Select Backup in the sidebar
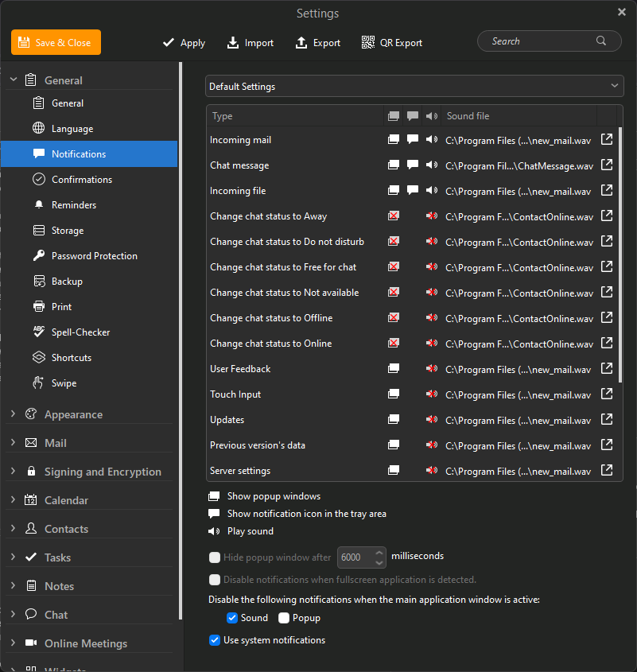Screen dimensions: 637x672 (x=89, y=282)
